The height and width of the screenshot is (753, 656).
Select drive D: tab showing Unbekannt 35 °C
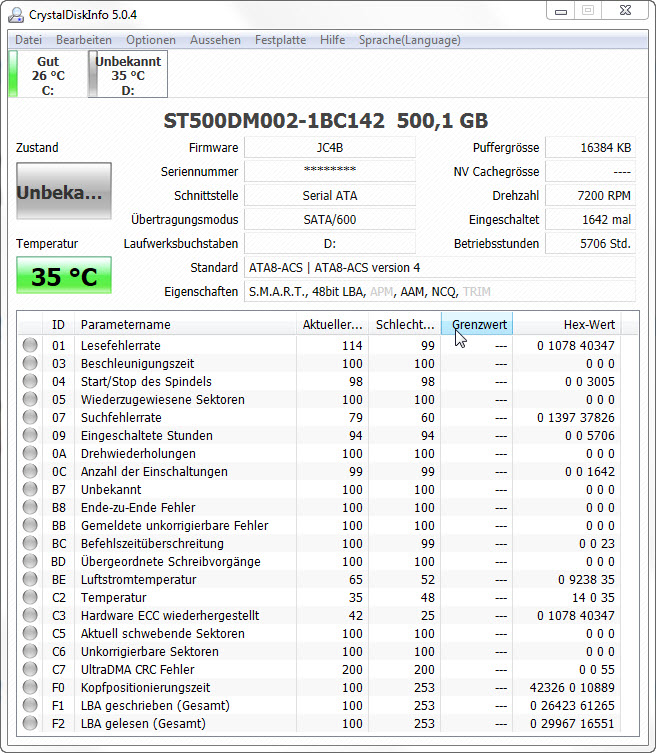[128, 74]
